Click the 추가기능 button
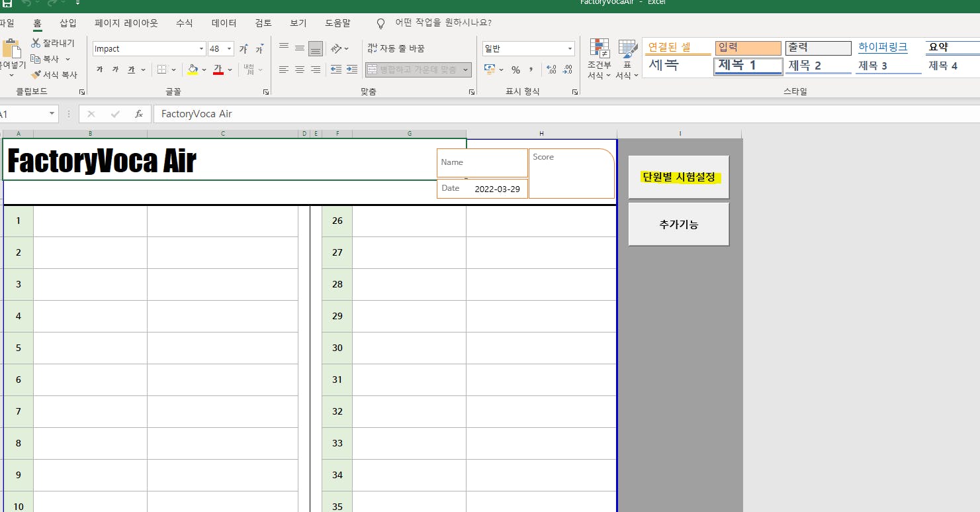 [679, 225]
